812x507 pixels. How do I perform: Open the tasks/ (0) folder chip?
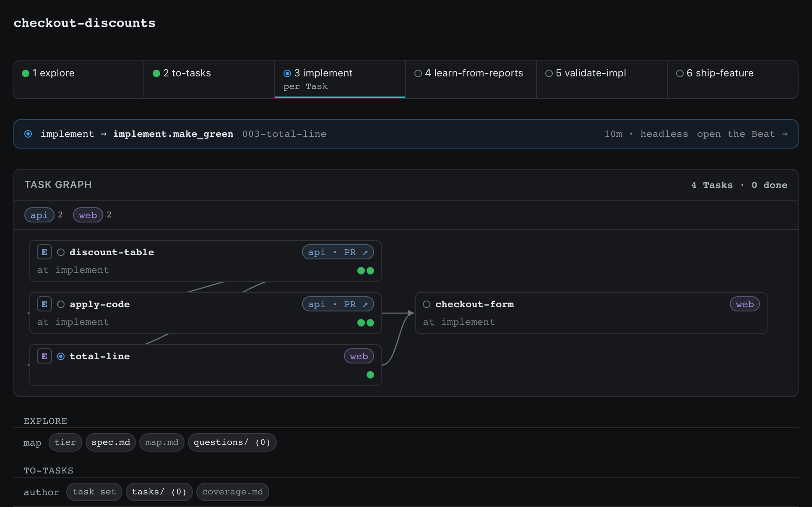click(159, 492)
